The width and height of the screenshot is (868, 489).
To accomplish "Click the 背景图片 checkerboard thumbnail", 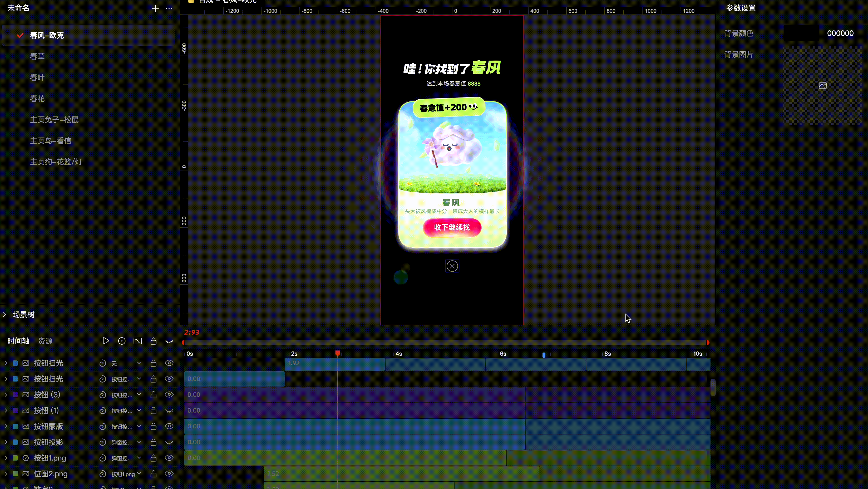I will point(822,86).
